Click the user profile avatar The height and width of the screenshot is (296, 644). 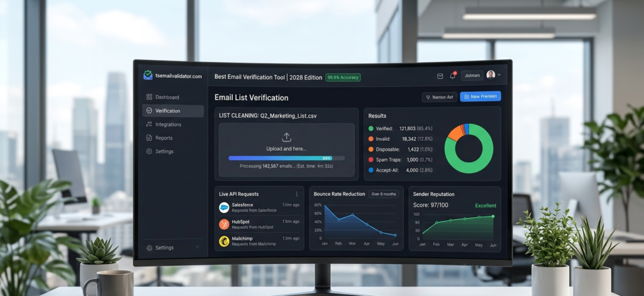491,75
